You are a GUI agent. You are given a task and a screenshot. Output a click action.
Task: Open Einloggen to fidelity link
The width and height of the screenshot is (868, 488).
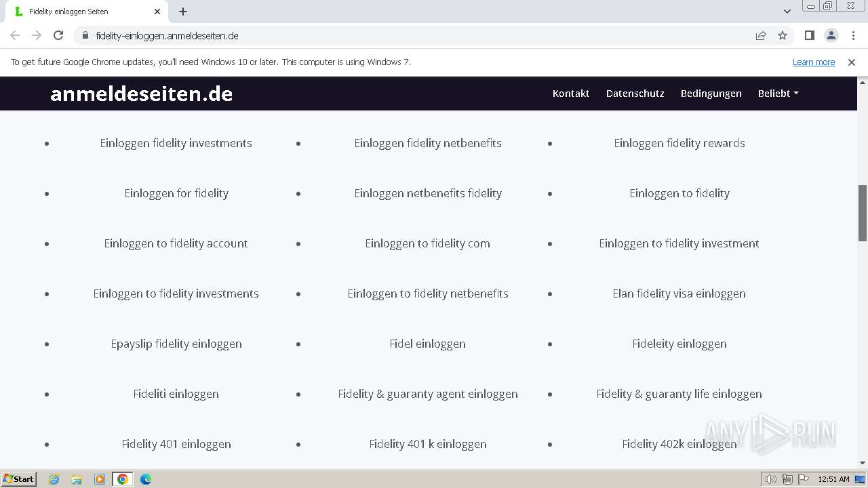tap(679, 193)
